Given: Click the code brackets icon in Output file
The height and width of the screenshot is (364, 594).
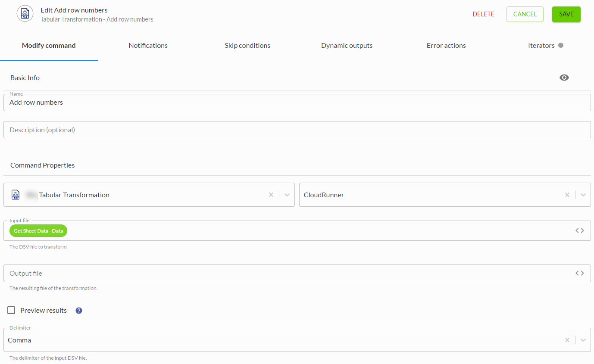Looking at the screenshot, I should coord(579,273).
